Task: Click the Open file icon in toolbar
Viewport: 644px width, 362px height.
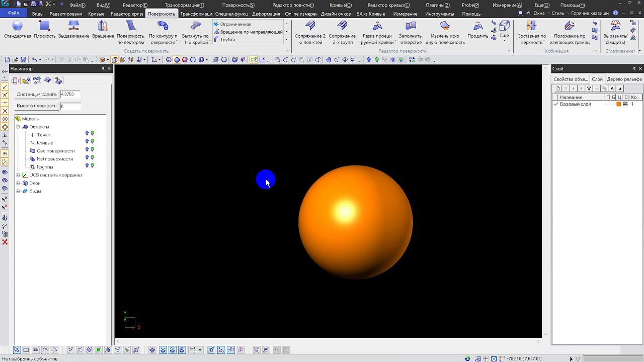Action: point(15,60)
